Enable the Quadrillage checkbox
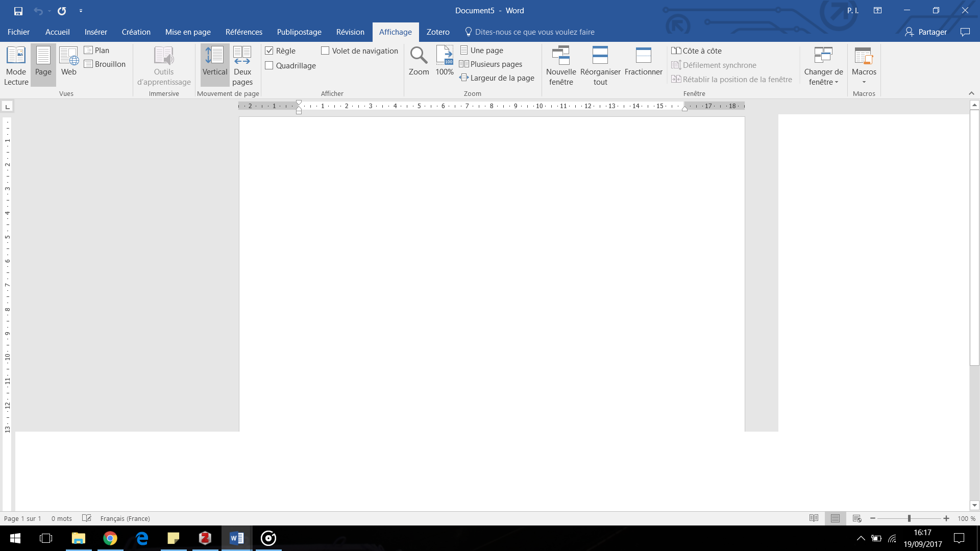 [269, 65]
